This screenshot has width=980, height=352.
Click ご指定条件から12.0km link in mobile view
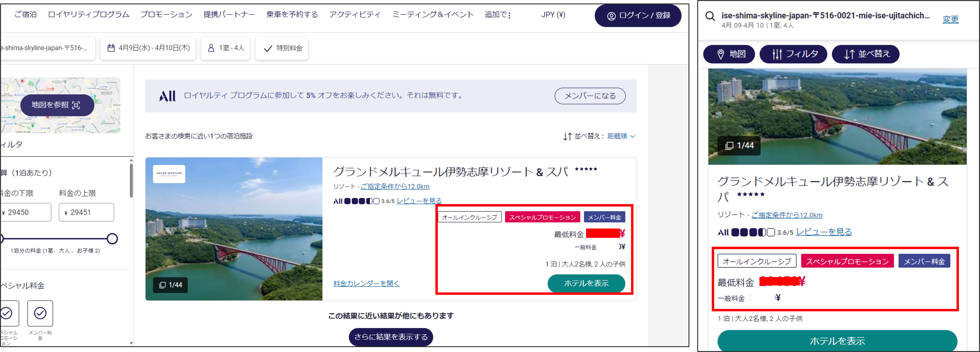pos(787,215)
